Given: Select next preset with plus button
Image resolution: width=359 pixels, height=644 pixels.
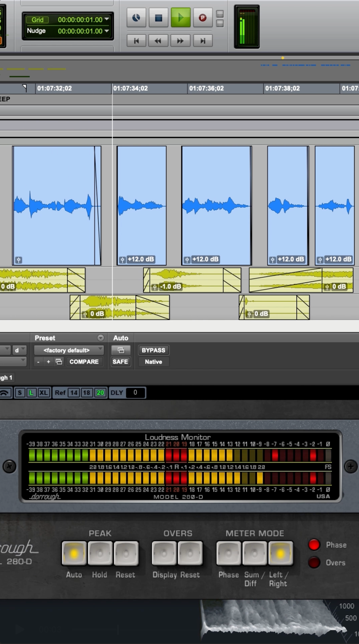Looking at the screenshot, I should (x=48, y=362).
